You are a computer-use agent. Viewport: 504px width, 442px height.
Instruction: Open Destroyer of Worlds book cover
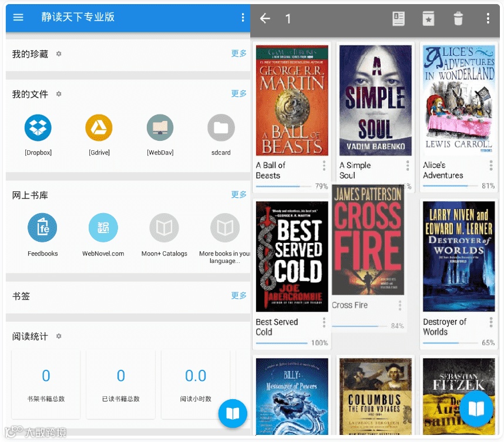[x=459, y=257]
